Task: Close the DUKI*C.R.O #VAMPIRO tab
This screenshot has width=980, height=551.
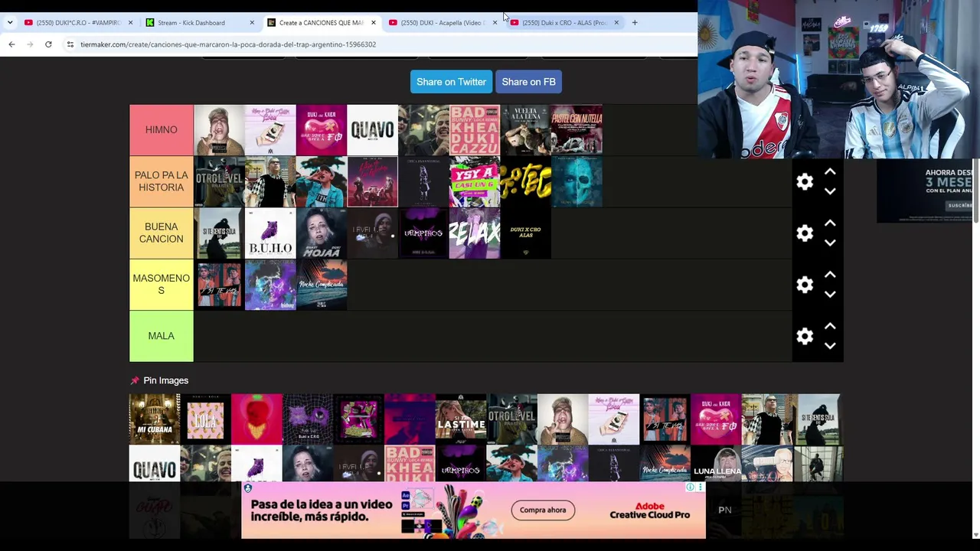Action: click(130, 22)
